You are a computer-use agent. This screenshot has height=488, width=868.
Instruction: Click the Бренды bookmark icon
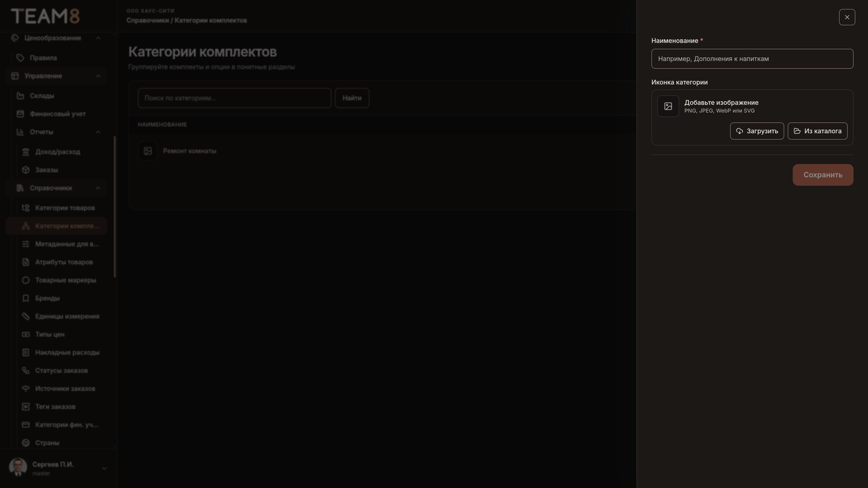coord(25,298)
